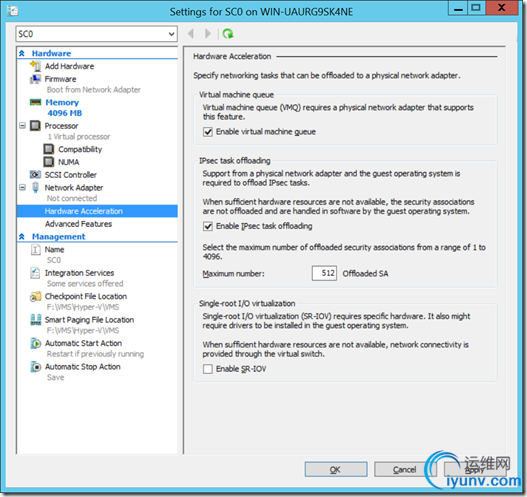The image size is (527, 497).
Task: Click the Maximum number Offloaded SA field
Action: [x=324, y=273]
